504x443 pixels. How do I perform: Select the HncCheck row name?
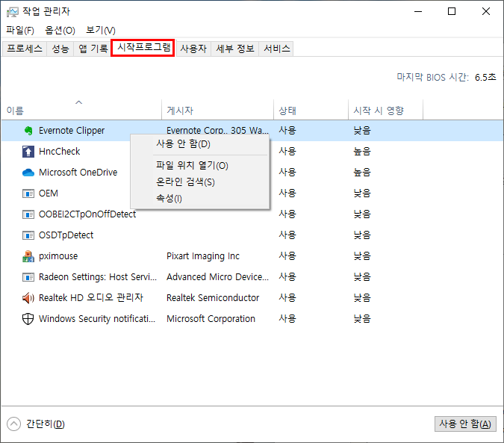[x=60, y=152]
